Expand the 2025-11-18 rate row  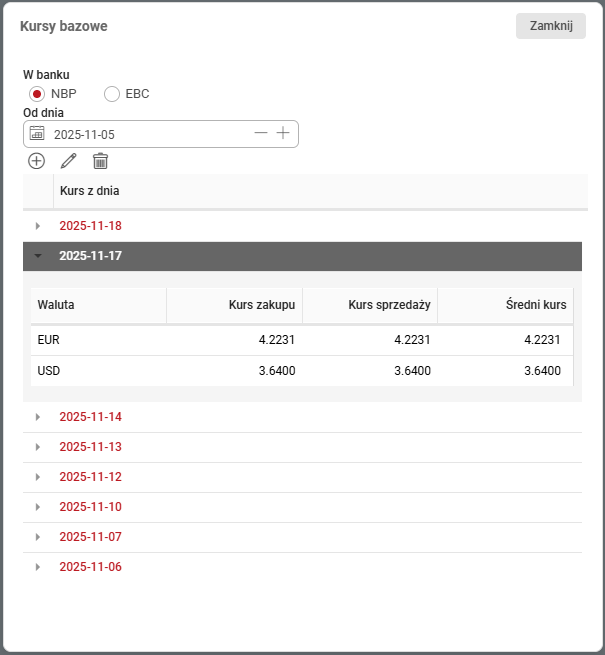[38, 226]
